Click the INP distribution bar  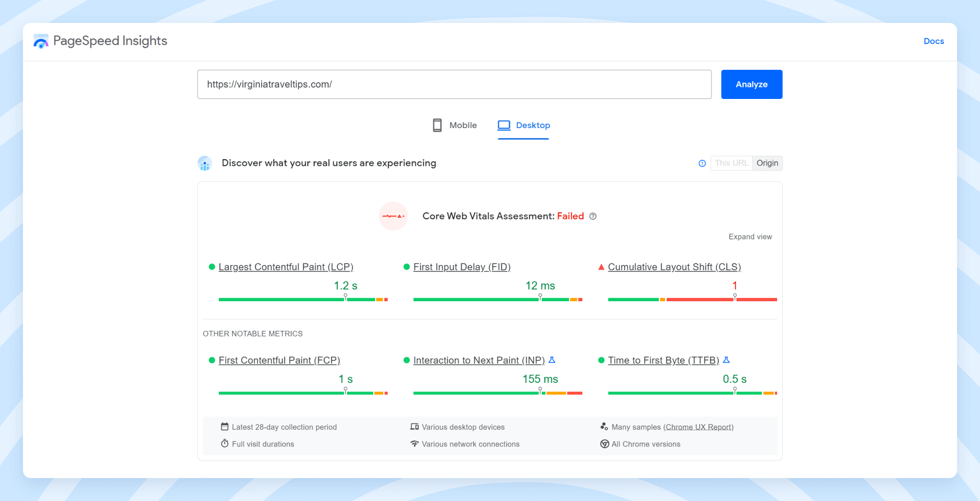click(498, 393)
